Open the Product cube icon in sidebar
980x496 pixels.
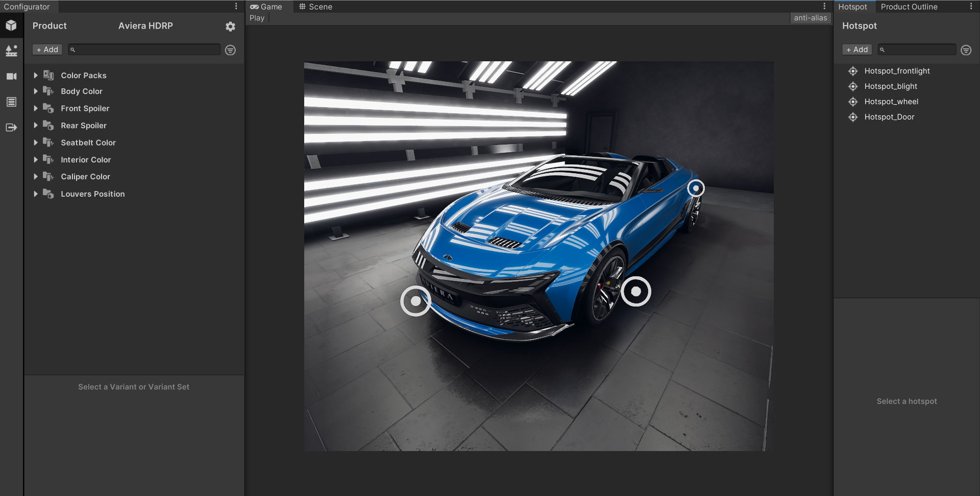point(11,26)
